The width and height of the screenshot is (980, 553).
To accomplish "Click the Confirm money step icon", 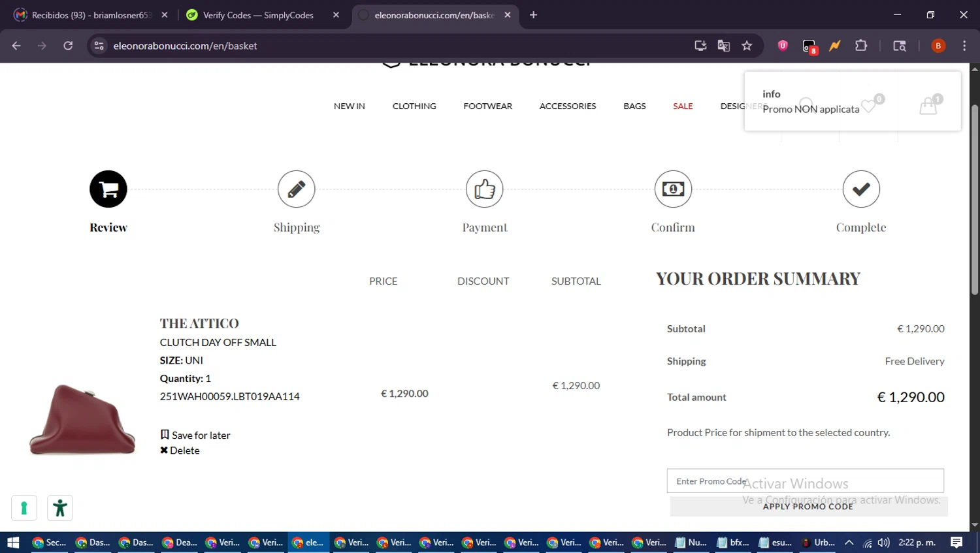I will point(673,189).
